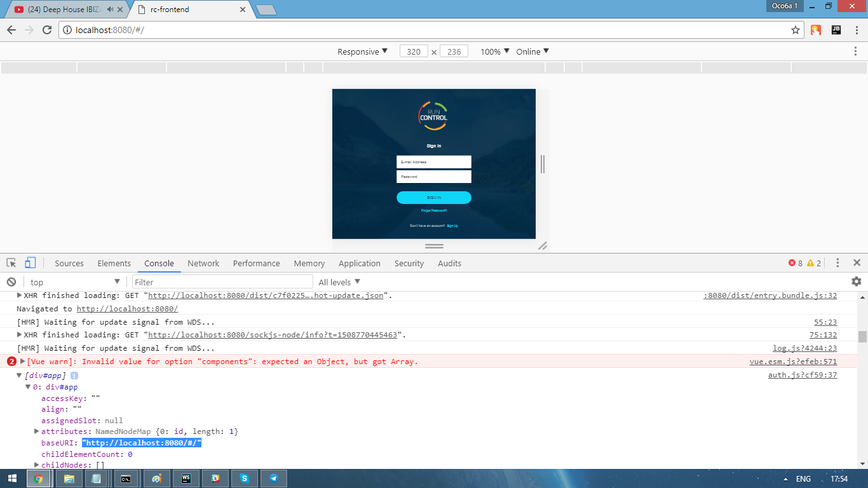The width and height of the screenshot is (868, 488).
Task: Click the viewport width field showing 320
Action: (414, 51)
